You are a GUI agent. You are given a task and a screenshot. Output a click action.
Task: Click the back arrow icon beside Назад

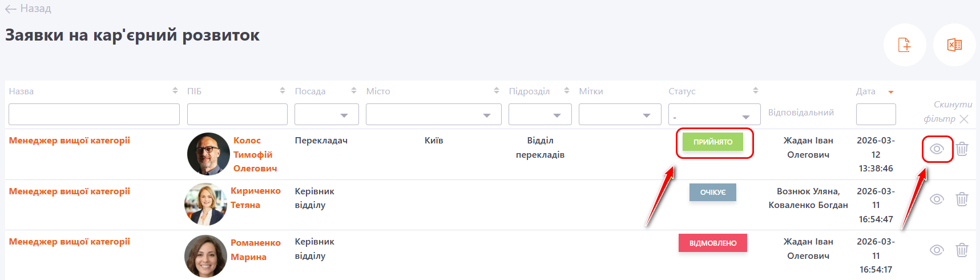[x=10, y=9]
